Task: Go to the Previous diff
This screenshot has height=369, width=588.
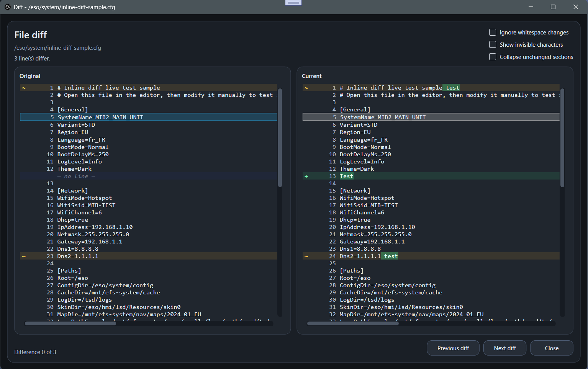Action: coord(453,348)
